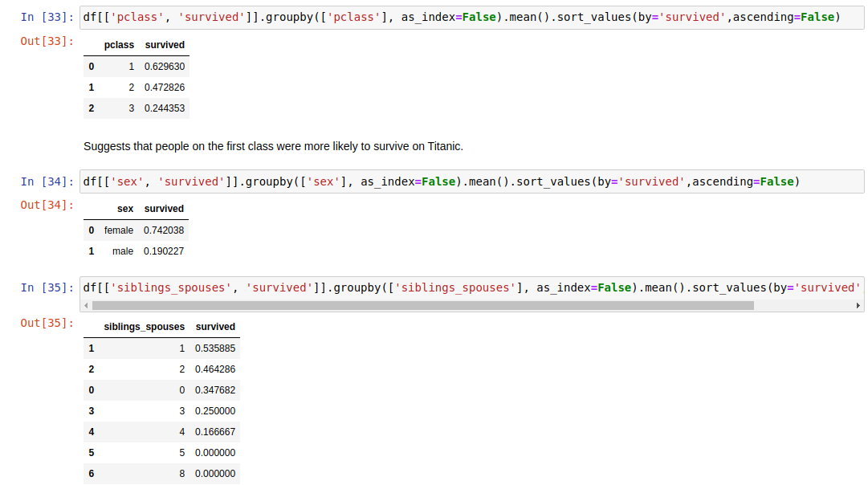Click the value 0.472826
This screenshot has width=868, height=485.
[x=165, y=88]
